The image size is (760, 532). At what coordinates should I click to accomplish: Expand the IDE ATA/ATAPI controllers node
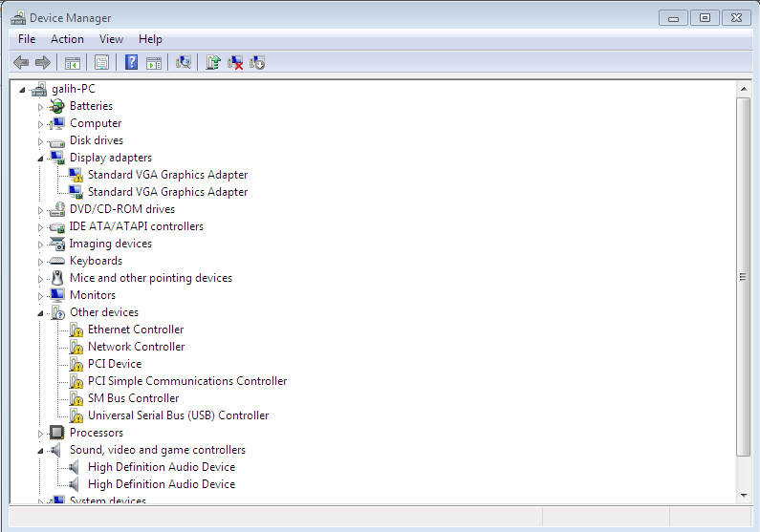tap(40, 227)
